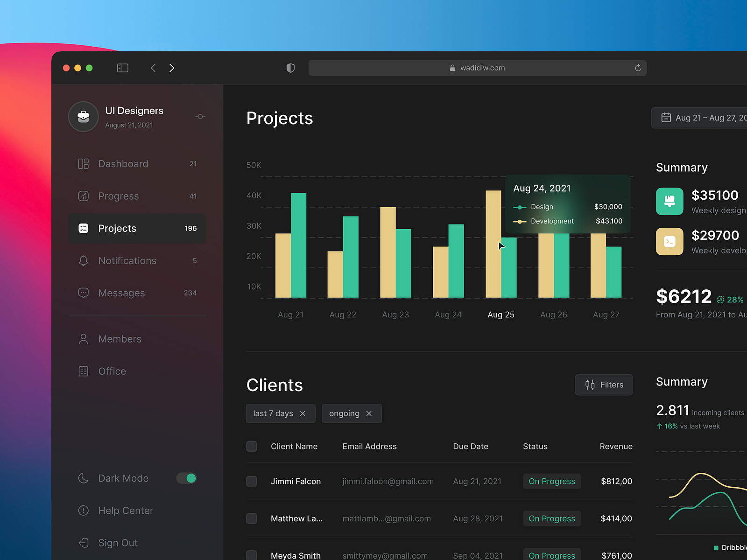Click the wadidiw.com address bar
This screenshot has width=747, height=560.
pyautogui.click(x=477, y=68)
